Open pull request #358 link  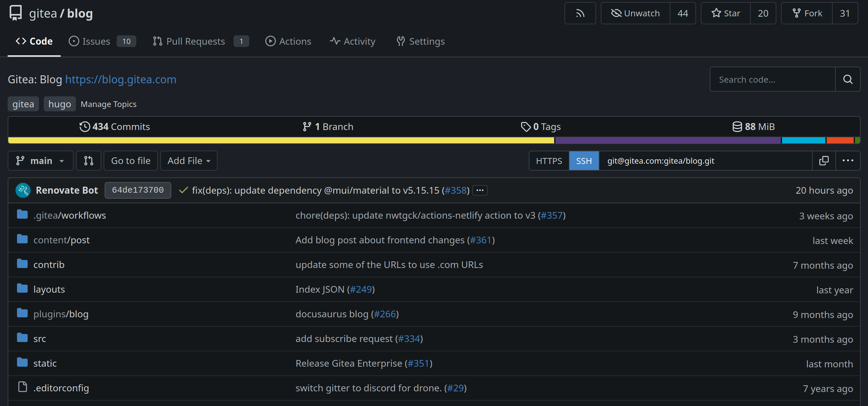pos(455,190)
